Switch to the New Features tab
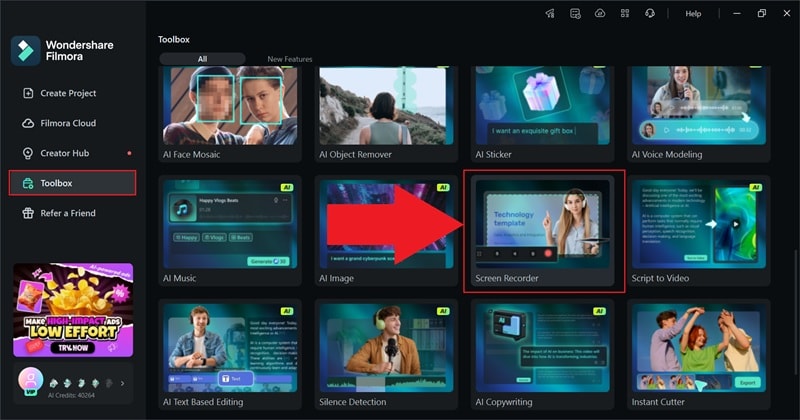 click(x=289, y=59)
